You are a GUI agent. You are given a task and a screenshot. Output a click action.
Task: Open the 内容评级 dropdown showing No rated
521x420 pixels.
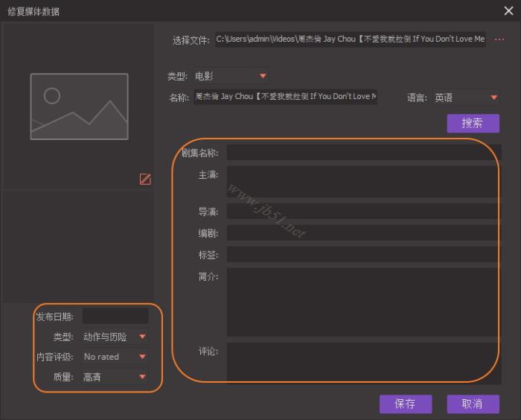click(115, 357)
